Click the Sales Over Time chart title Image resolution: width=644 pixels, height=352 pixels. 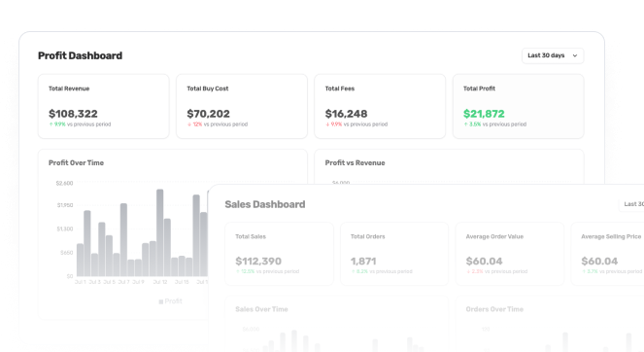click(x=261, y=309)
